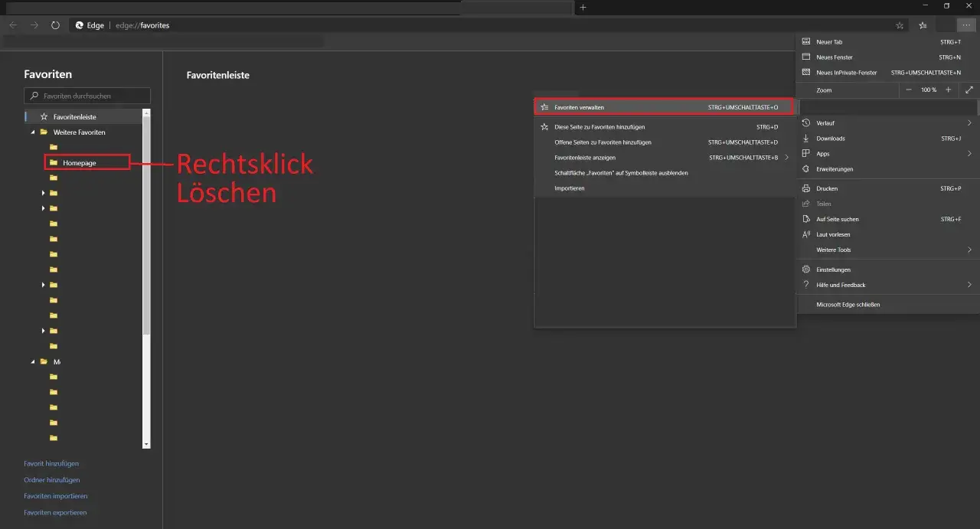
Task: Select the Homepage folder
Action: click(80, 162)
